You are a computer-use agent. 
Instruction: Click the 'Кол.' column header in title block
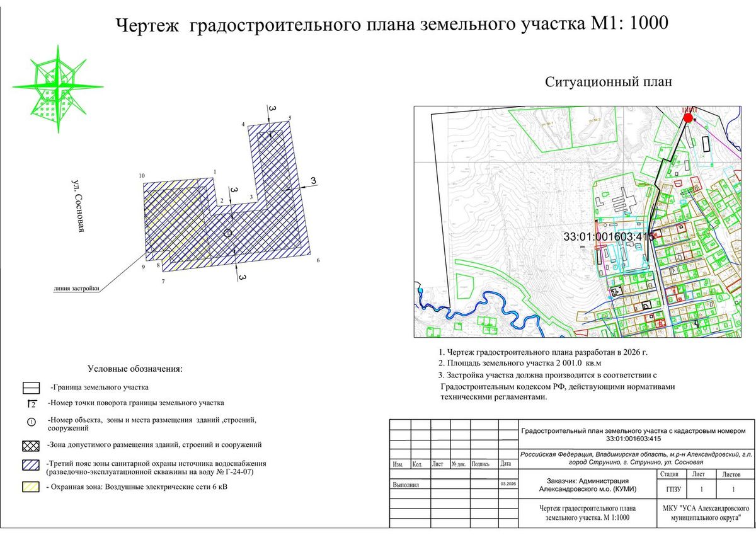coord(417,464)
